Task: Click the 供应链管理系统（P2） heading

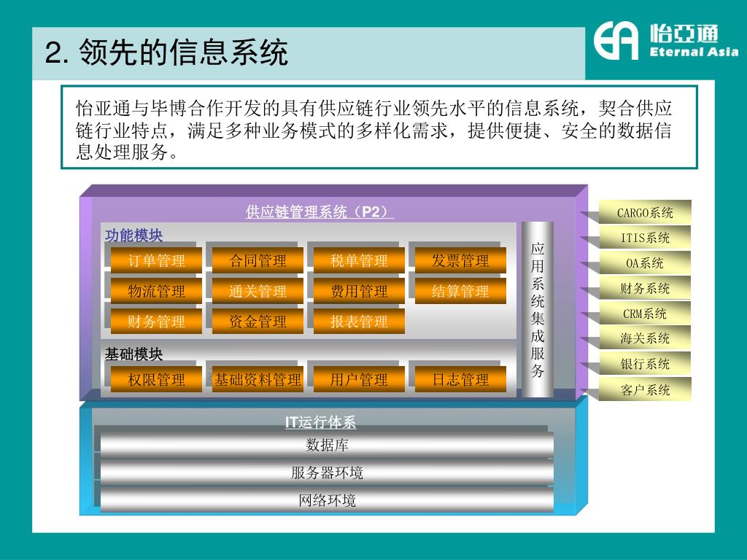Action: [x=320, y=211]
